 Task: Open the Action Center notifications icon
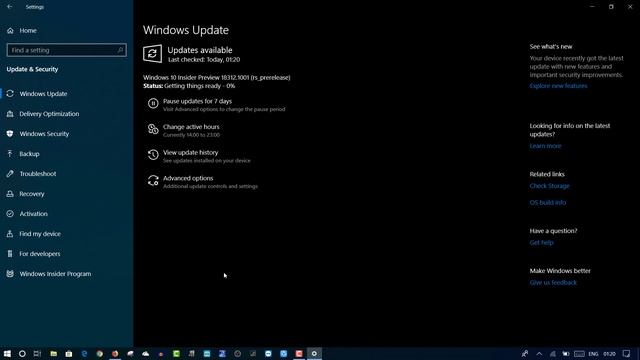[627, 354]
